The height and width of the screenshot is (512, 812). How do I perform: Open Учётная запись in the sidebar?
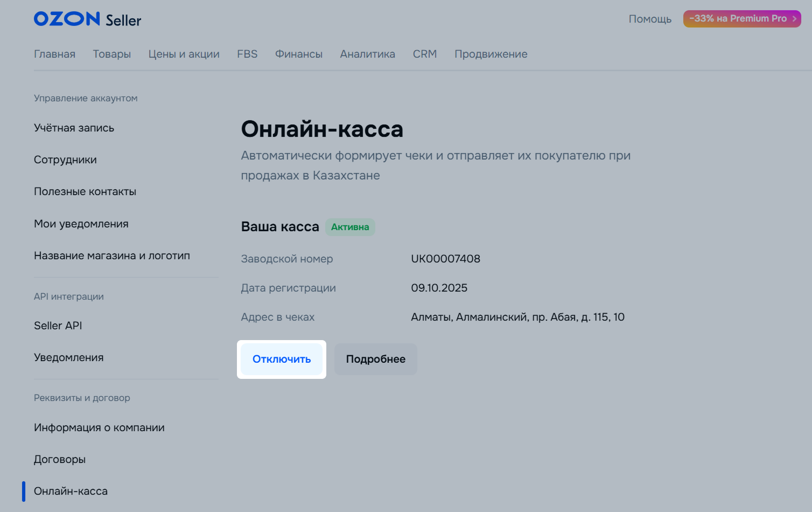(74, 128)
